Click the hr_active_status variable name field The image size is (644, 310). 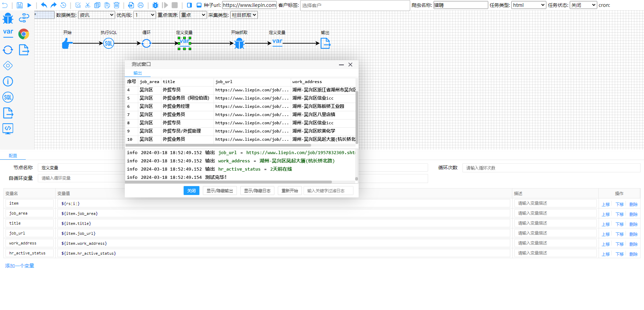pos(29,253)
